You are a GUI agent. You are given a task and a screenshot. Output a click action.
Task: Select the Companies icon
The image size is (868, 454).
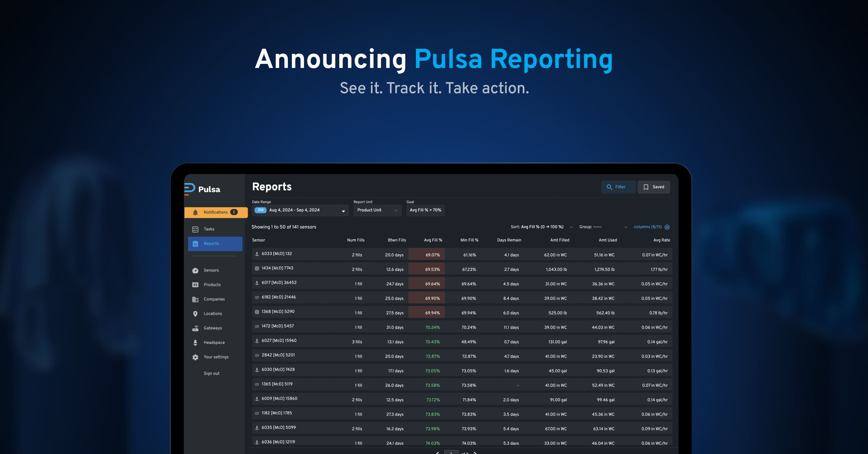[195, 299]
